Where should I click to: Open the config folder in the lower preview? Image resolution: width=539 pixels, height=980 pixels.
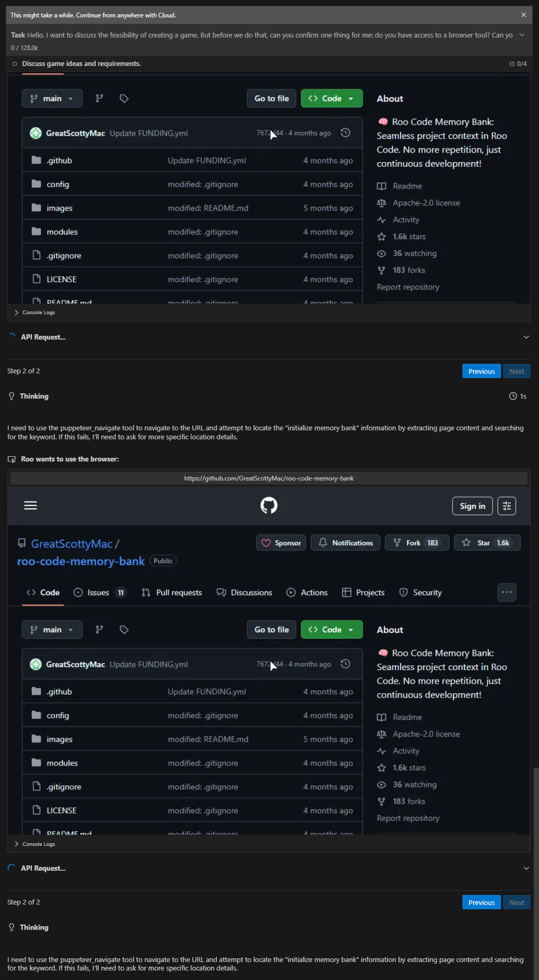58,715
